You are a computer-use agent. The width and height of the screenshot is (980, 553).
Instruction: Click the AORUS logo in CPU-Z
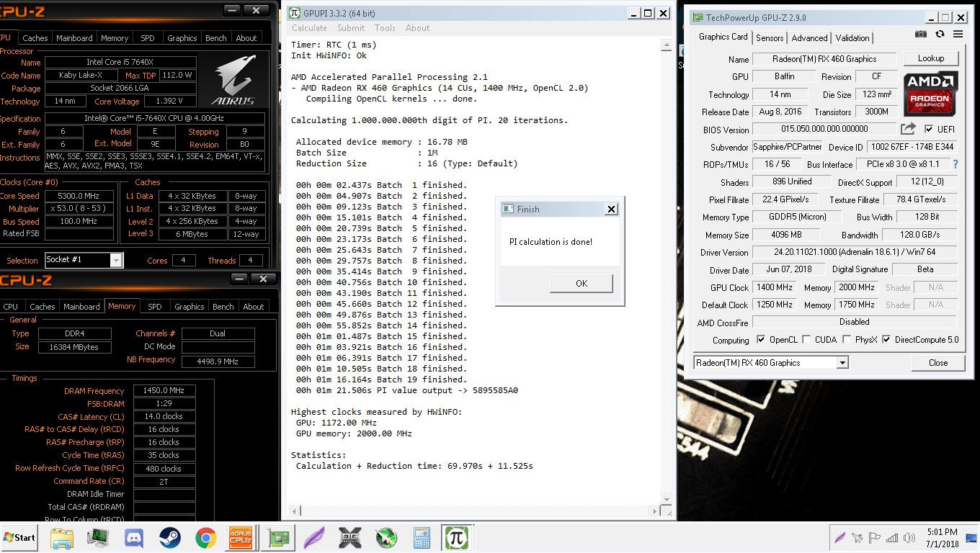tap(235, 79)
